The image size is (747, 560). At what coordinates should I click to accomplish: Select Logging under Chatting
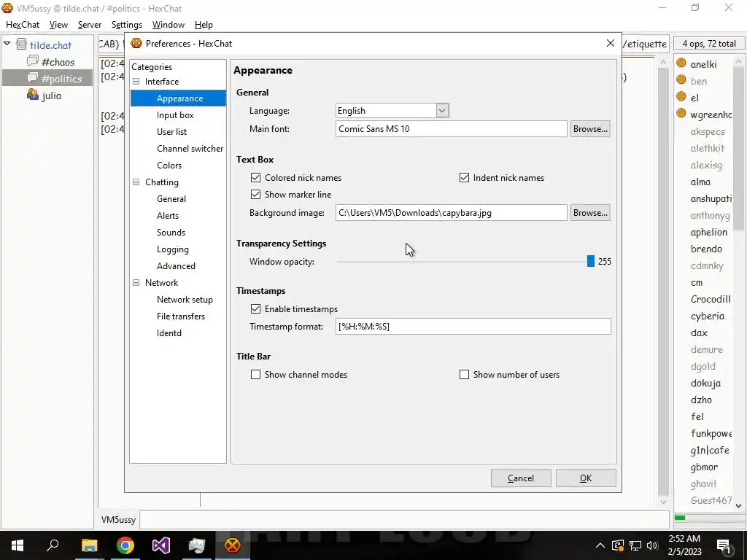click(172, 249)
